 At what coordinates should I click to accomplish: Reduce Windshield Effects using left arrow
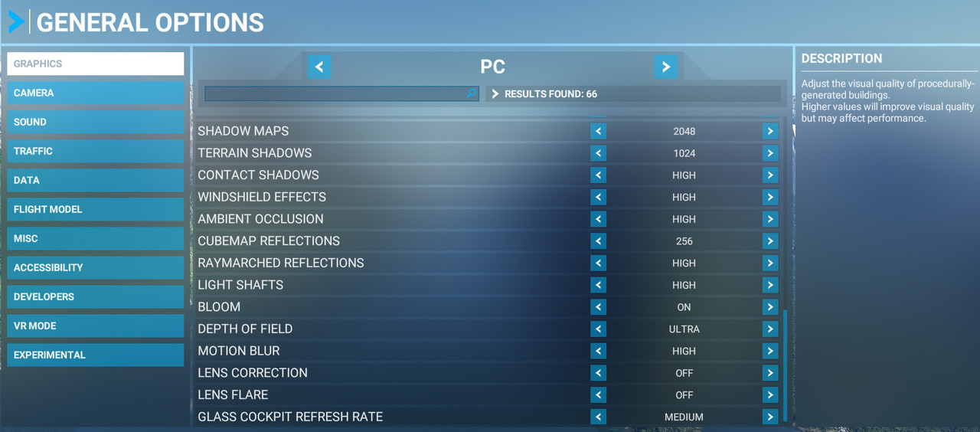[598, 197]
